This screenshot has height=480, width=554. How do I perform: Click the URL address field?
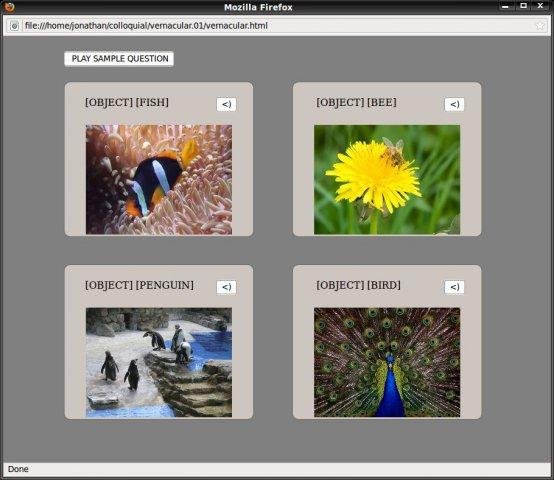[x=276, y=25]
